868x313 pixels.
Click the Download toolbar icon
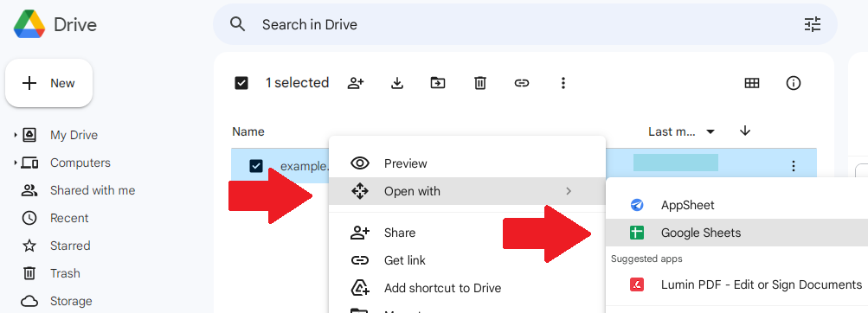(x=396, y=83)
